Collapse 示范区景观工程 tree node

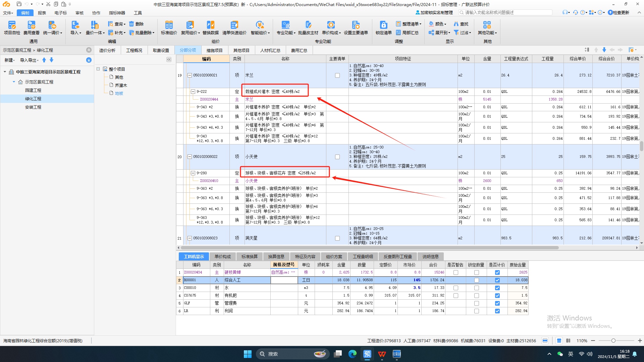click(x=14, y=82)
